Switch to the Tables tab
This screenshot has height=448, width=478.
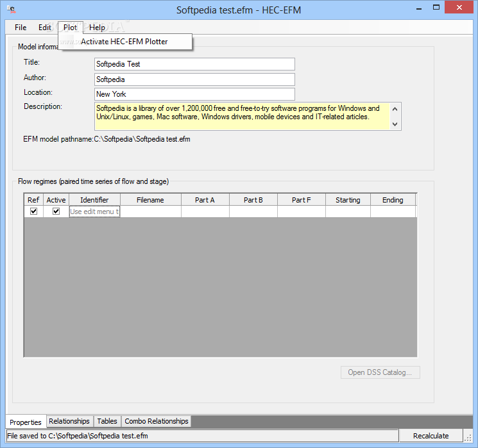[x=107, y=421]
